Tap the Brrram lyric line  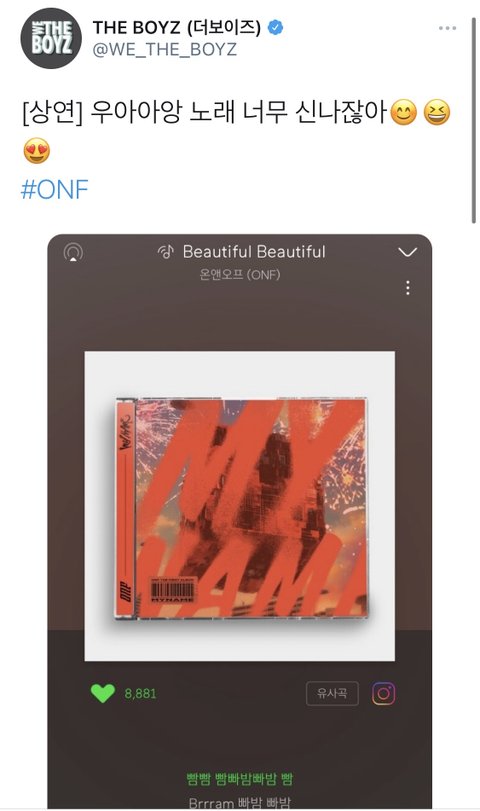pyautogui.click(x=239, y=803)
